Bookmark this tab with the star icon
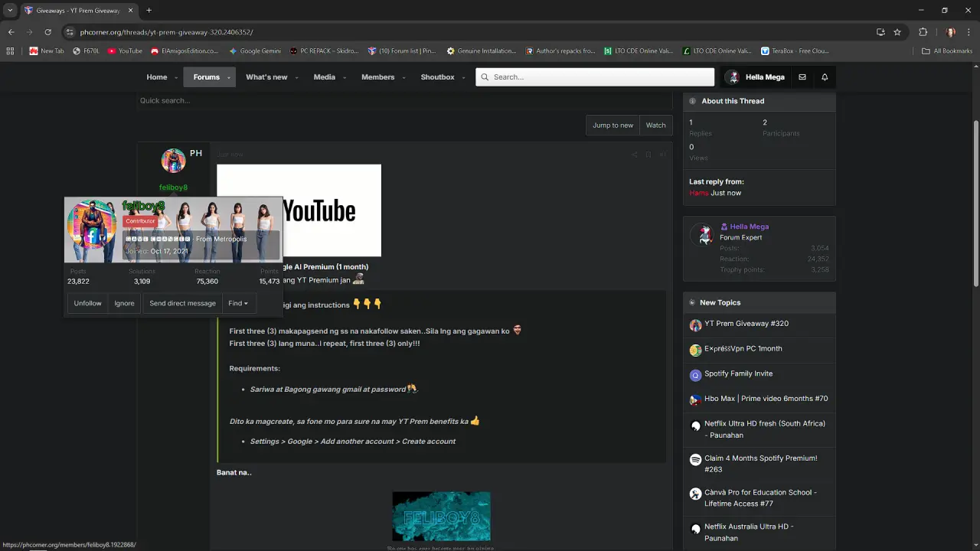The width and height of the screenshot is (980, 551). [x=897, y=32]
